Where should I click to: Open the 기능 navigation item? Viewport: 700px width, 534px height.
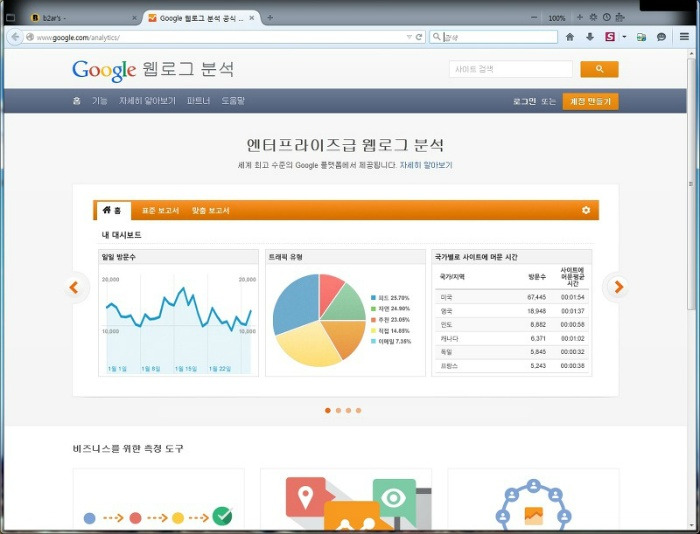click(100, 100)
